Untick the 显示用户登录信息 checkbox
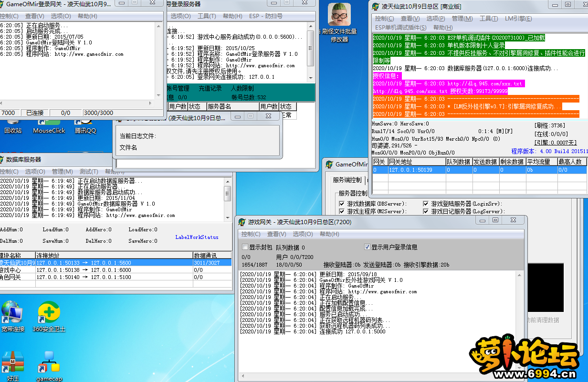The height and width of the screenshot is (382, 588). pos(367,247)
